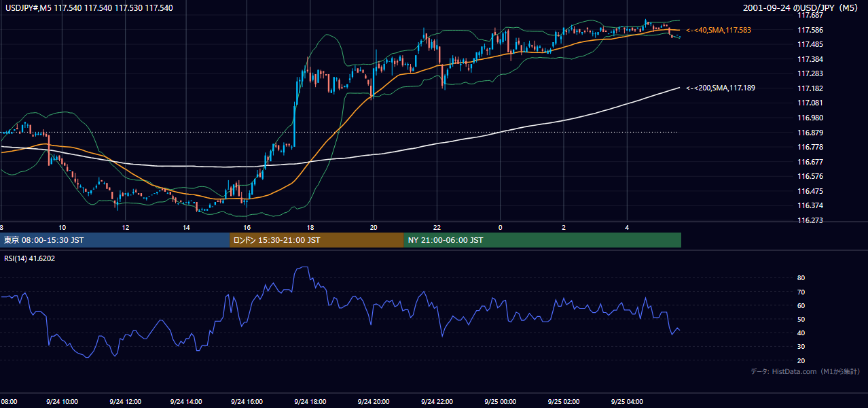The image size is (868, 408).
Task: Click price level 116.677 on axis
Action: [809, 162]
